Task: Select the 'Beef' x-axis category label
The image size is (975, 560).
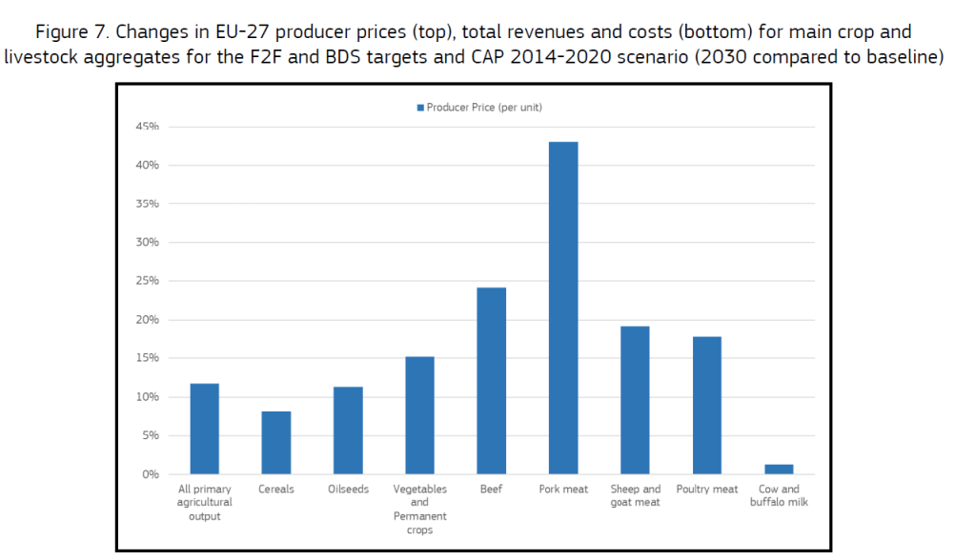Action: pyautogui.click(x=491, y=490)
